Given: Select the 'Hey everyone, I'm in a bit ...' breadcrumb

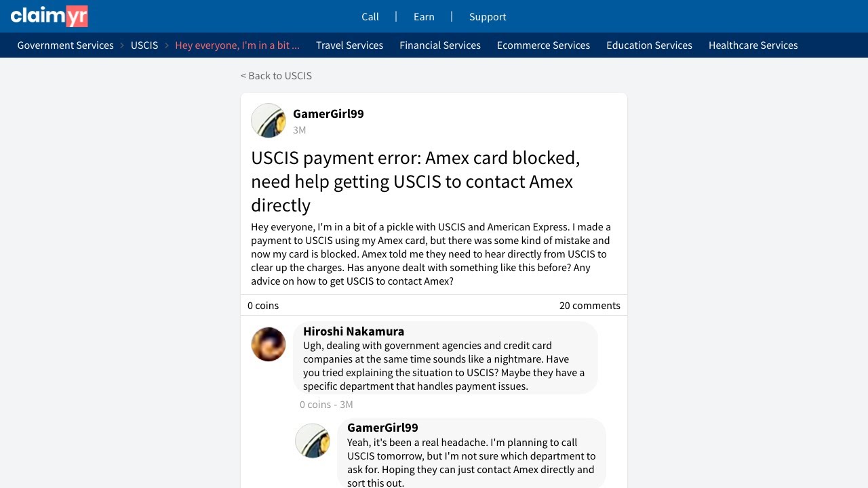Looking at the screenshot, I should (x=237, y=45).
